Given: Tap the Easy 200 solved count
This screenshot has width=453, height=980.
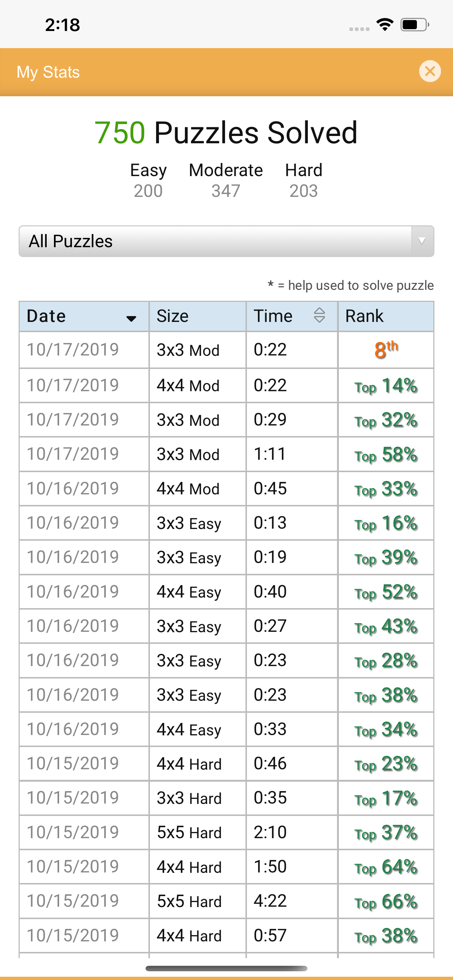Looking at the screenshot, I should pyautogui.click(x=148, y=180).
